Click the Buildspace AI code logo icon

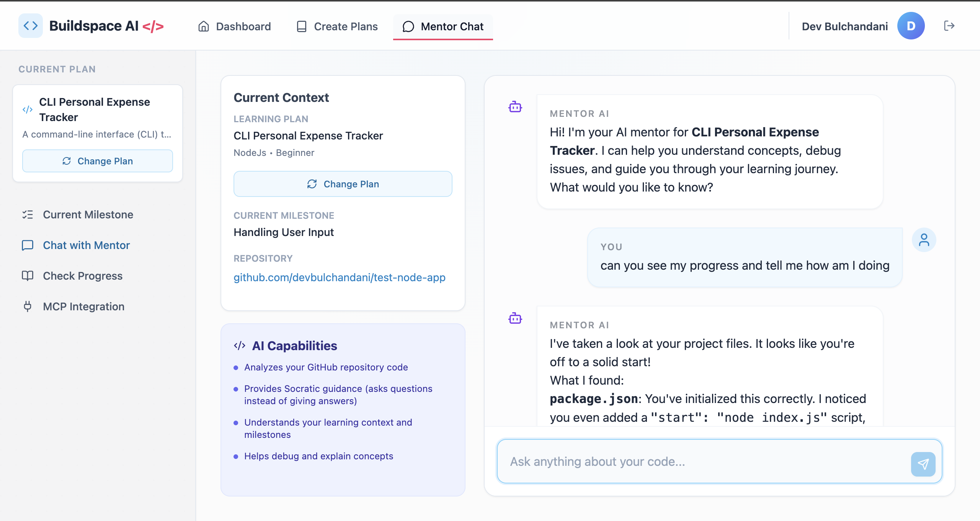point(31,26)
